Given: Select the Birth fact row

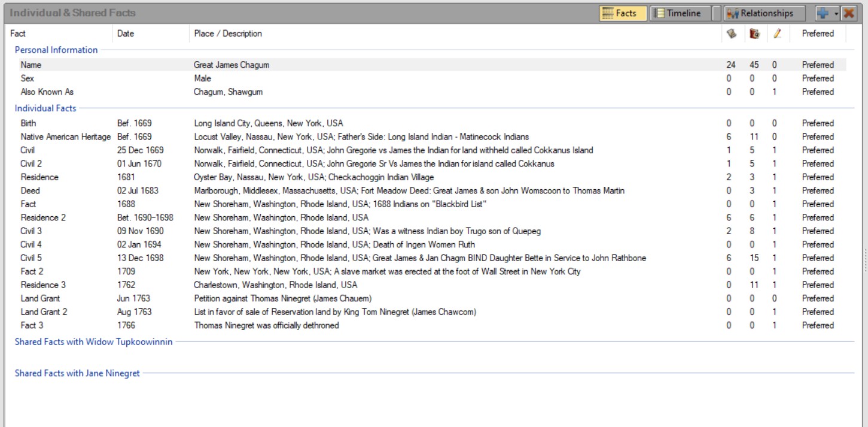Looking at the screenshot, I should coord(28,123).
